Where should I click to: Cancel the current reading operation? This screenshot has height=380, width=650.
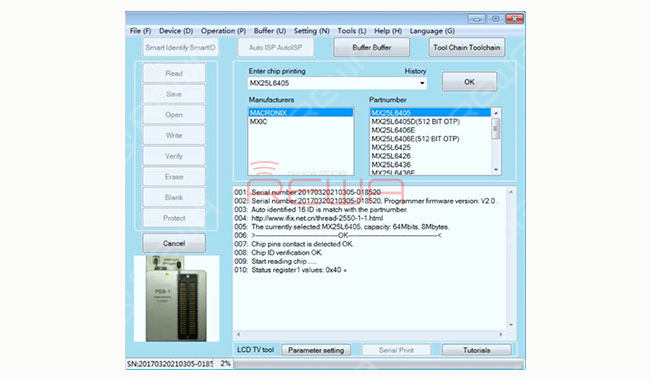(x=174, y=243)
